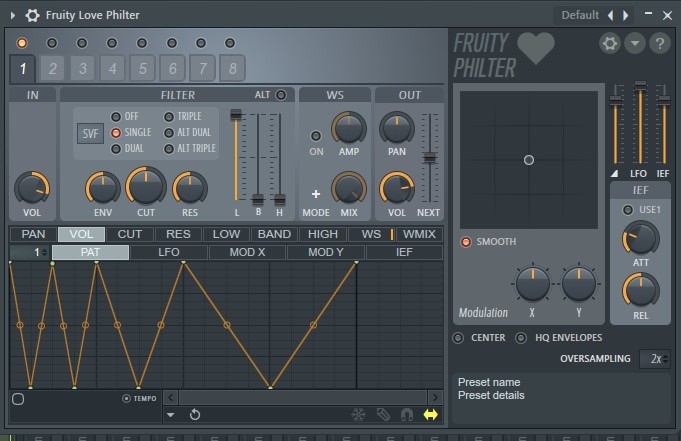Select the LFO modulation source tab
The height and width of the screenshot is (441, 681).
coord(169,252)
